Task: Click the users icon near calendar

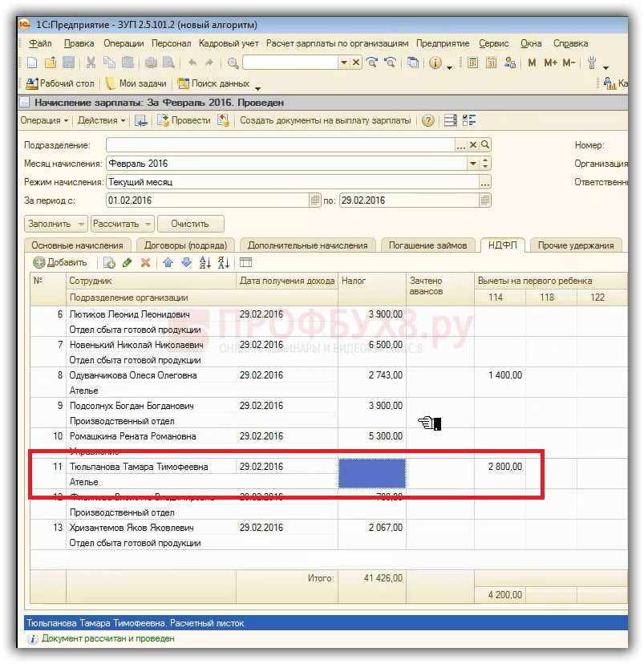Action: pos(510,63)
